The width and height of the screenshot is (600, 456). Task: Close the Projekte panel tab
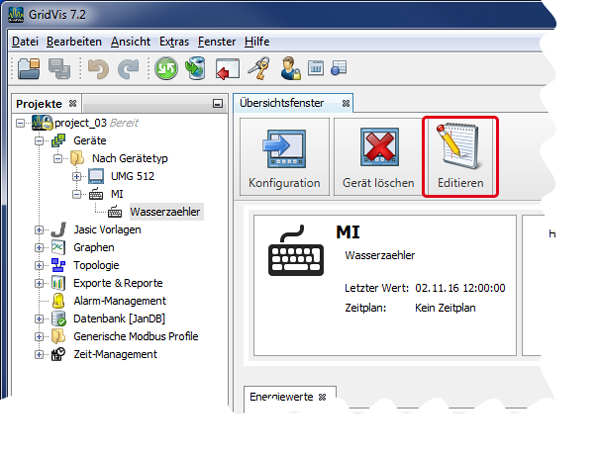pyautogui.click(x=73, y=103)
